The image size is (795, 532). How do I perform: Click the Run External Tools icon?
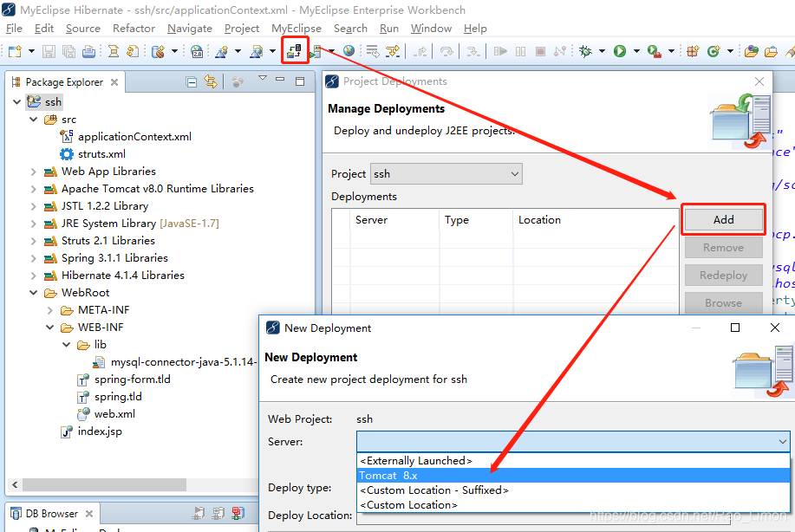(x=654, y=51)
